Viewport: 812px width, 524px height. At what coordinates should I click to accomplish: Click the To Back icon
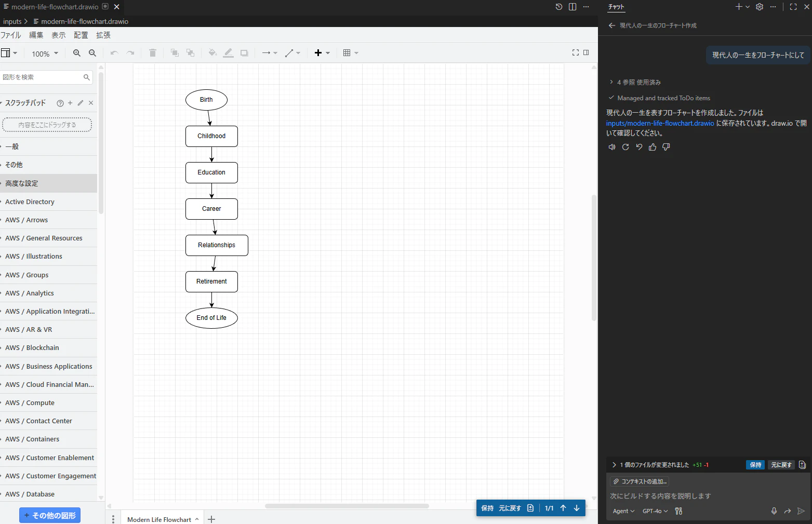191,53
